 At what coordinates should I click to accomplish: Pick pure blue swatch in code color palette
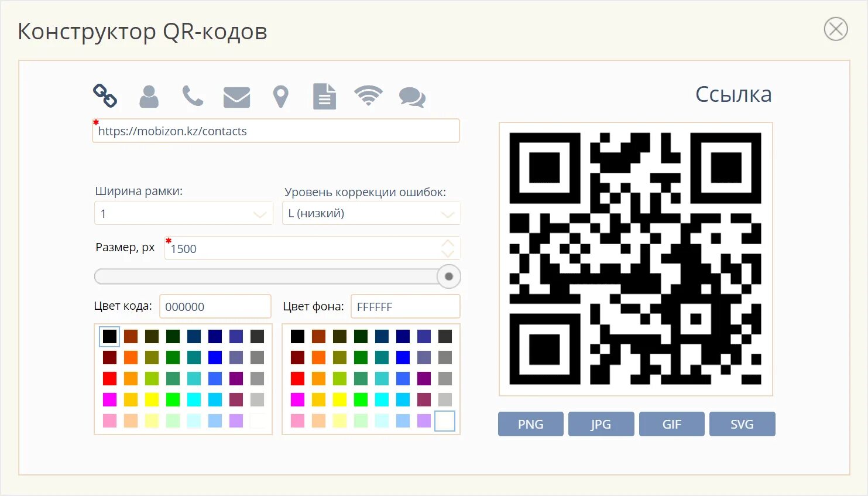(x=215, y=357)
